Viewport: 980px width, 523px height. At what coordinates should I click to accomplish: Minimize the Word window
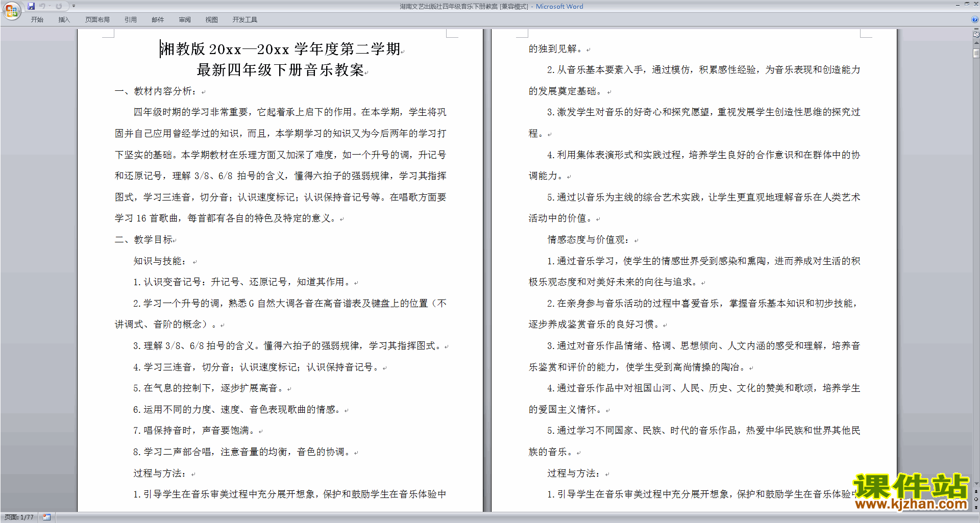coord(958,5)
